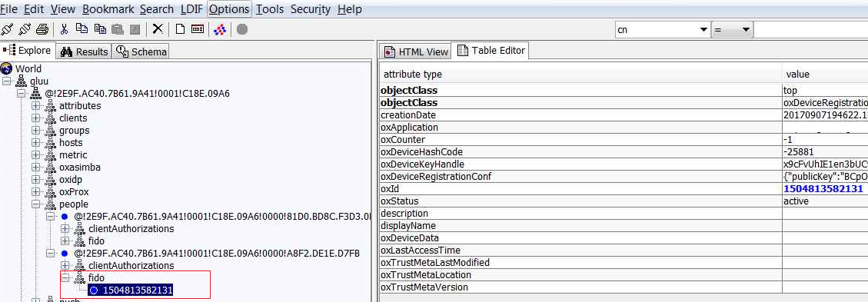Click the oxStatus active value cell
This screenshot has height=302, width=868.
tap(825, 201)
